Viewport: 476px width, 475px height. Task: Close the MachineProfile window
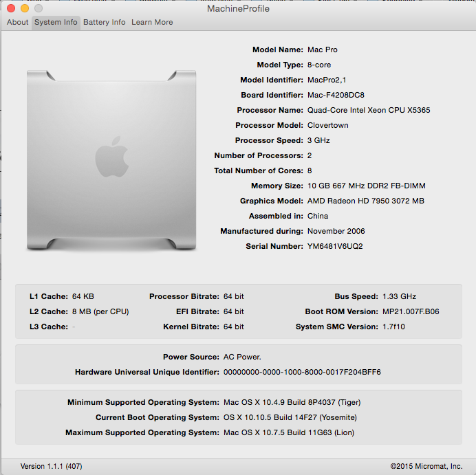pos(11,8)
